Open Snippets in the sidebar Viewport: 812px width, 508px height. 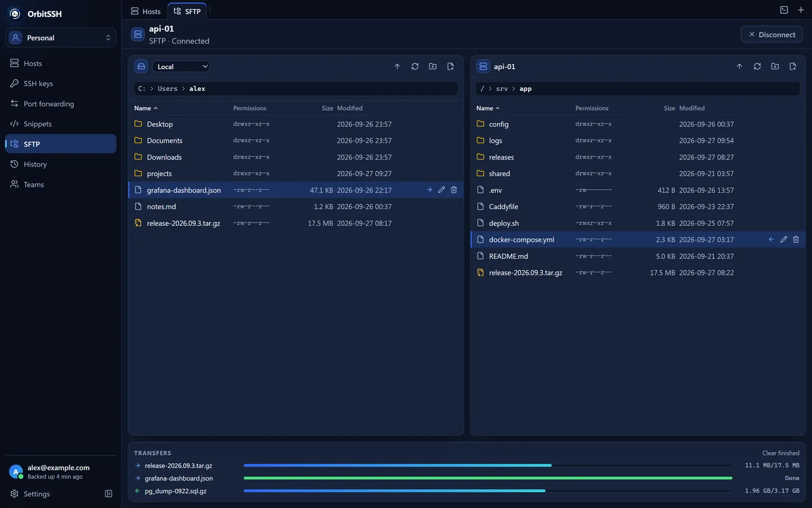61,124
